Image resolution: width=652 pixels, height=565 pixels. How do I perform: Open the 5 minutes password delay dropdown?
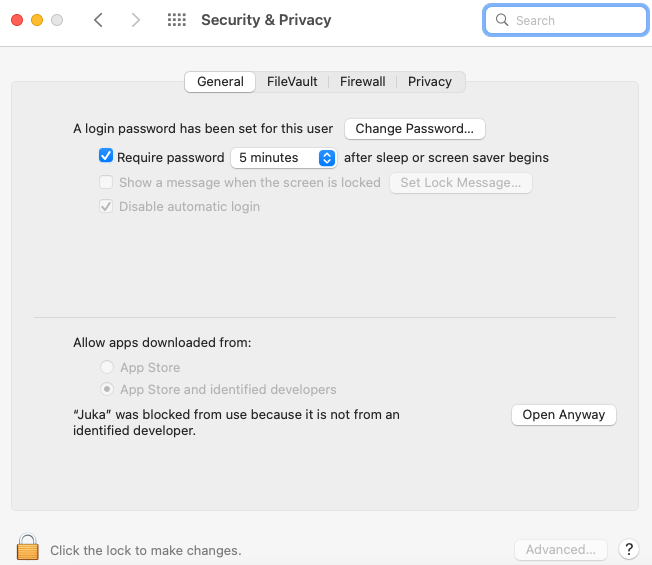[284, 157]
